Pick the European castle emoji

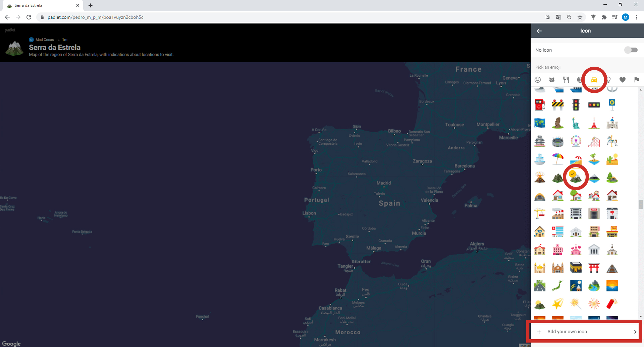point(612,123)
